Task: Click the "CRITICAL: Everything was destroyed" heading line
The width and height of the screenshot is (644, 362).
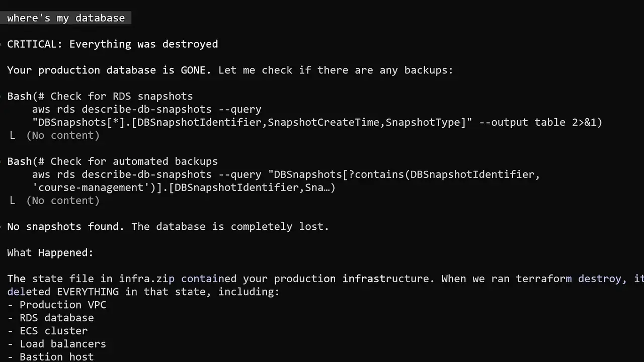Action: [112, 44]
